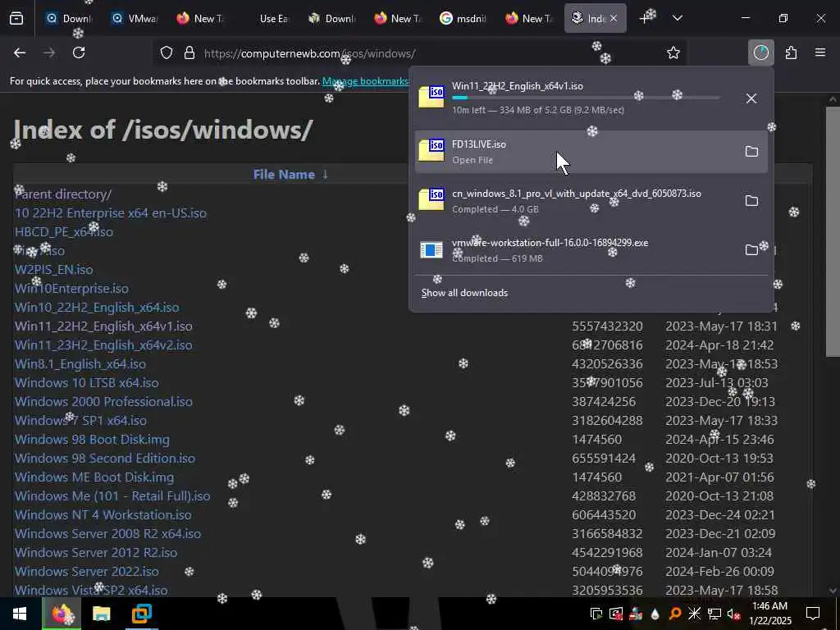Open Windows notification center
This screenshot has width=840, height=630.
(x=813, y=614)
